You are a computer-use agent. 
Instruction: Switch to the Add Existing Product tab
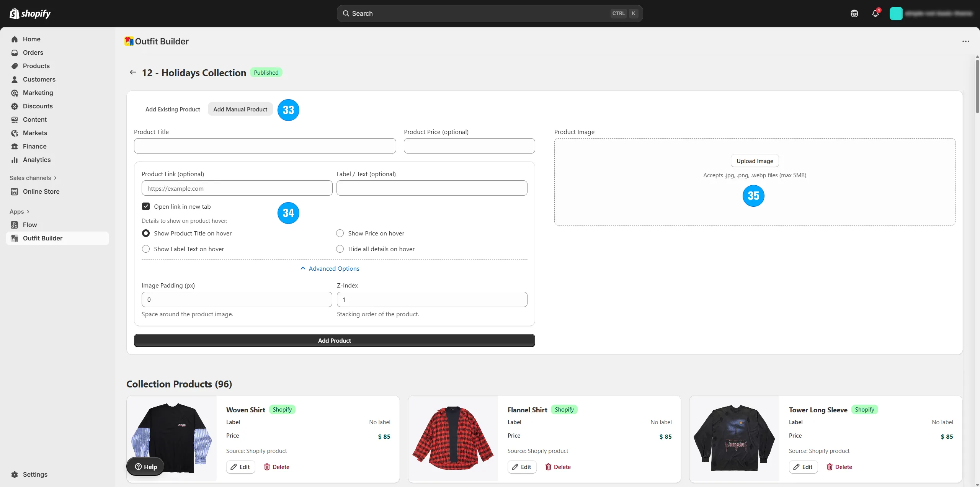point(173,109)
